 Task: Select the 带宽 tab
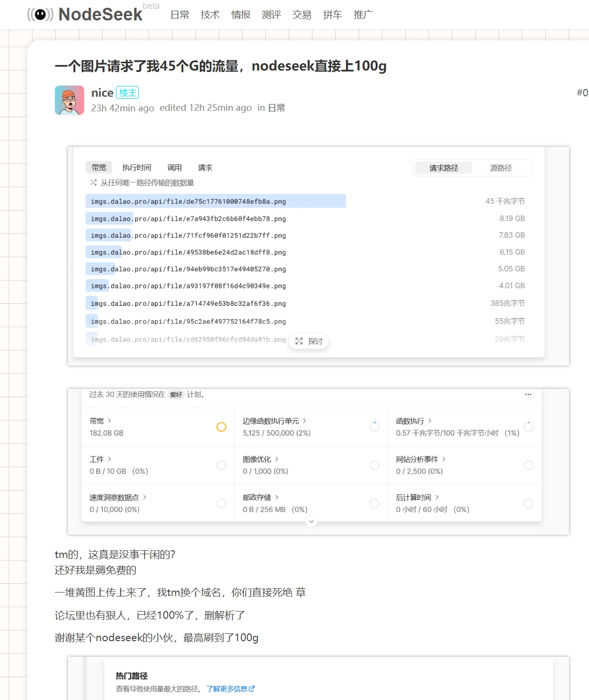click(x=99, y=168)
